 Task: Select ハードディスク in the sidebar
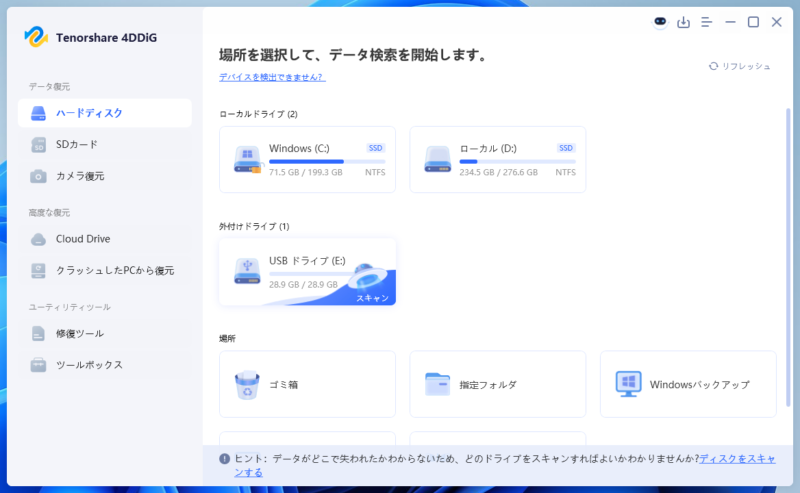(105, 113)
